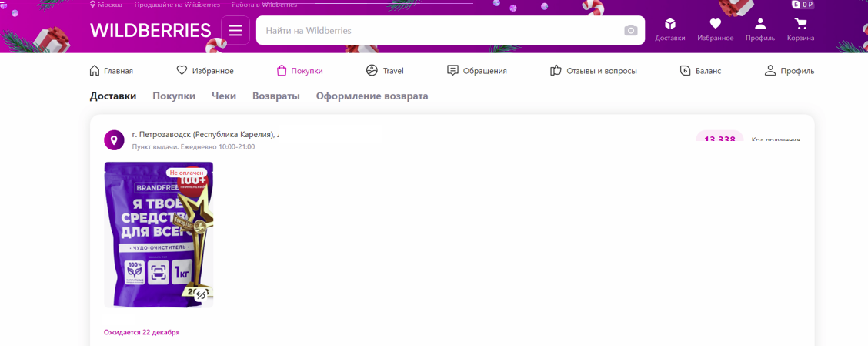Open the Brandfree cleaner product thumbnail
The width and height of the screenshot is (868, 346).
(159, 234)
